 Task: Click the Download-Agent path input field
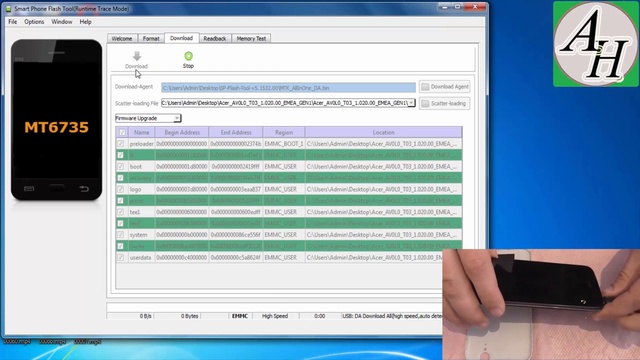[x=288, y=87]
